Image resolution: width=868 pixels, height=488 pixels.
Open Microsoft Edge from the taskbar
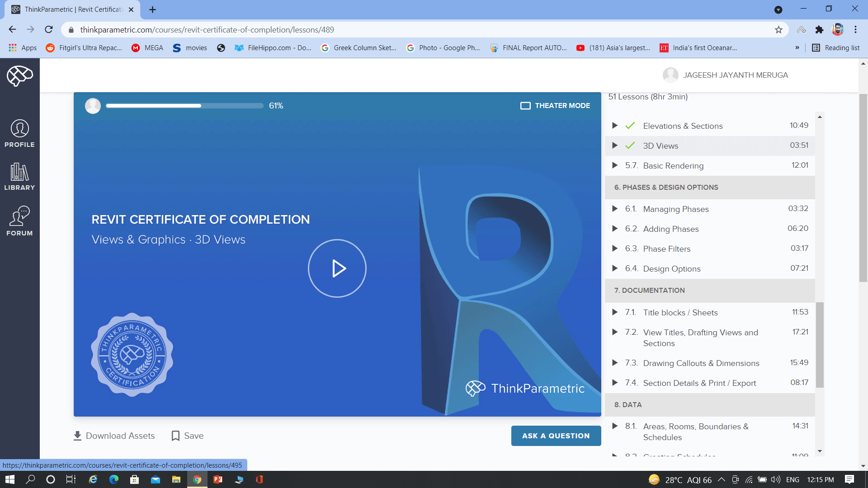114,479
